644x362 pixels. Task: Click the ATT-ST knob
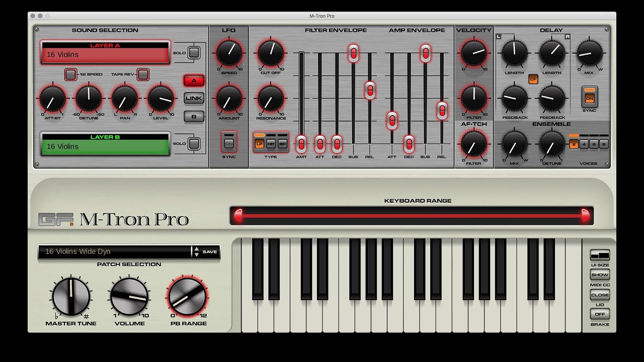pos(52,99)
